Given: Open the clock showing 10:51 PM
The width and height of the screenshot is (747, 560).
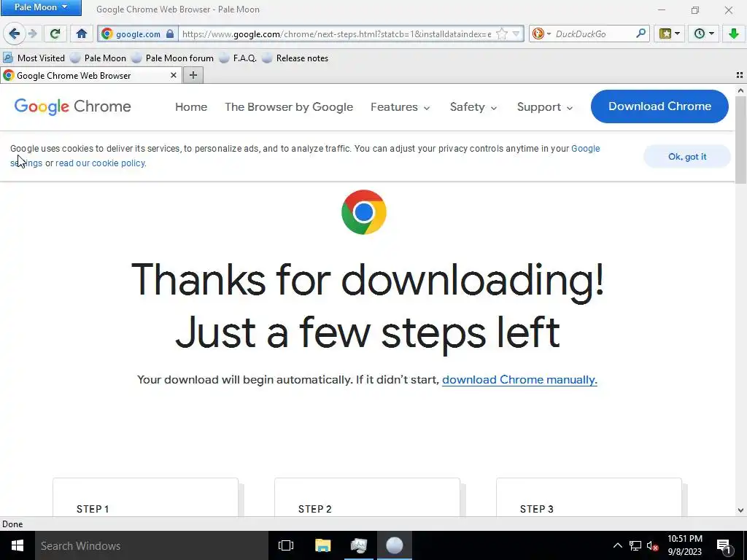Looking at the screenshot, I should pos(684,545).
